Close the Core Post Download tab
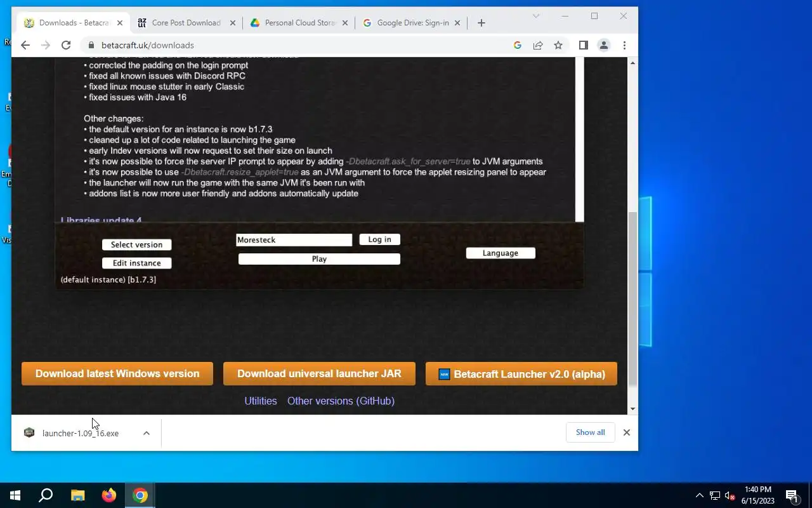The image size is (812, 508). point(233,23)
